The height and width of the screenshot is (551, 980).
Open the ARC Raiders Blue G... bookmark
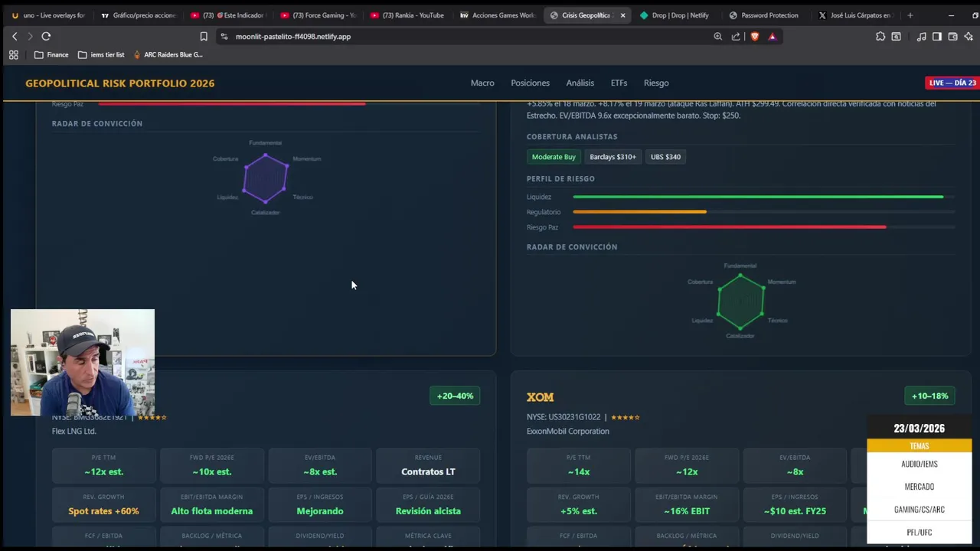click(168, 54)
